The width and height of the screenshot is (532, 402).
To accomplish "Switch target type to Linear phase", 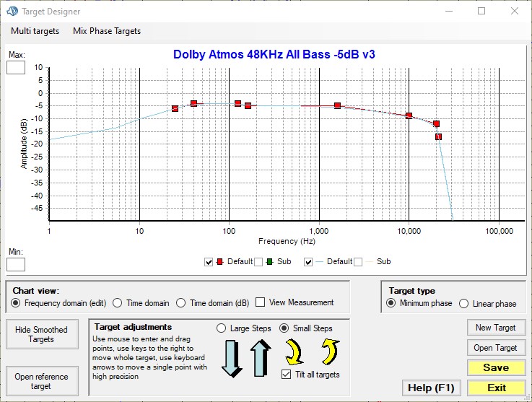I will (464, 303).
